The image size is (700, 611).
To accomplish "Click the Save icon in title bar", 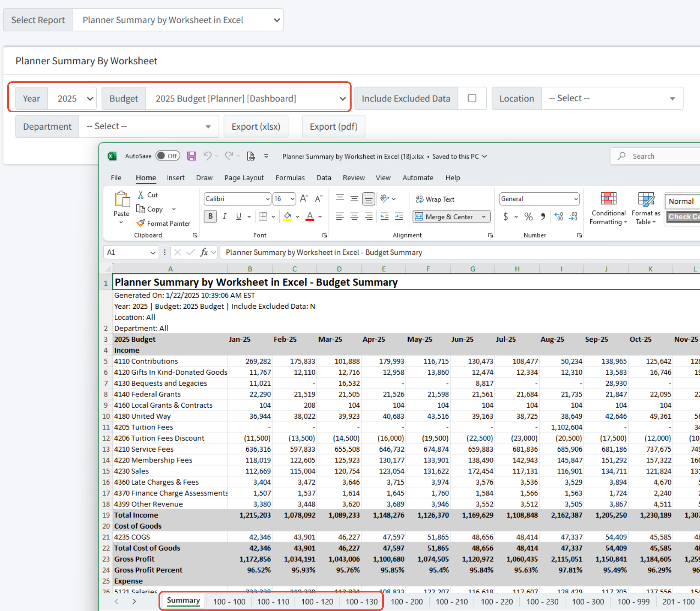I will tap(192, 156).
